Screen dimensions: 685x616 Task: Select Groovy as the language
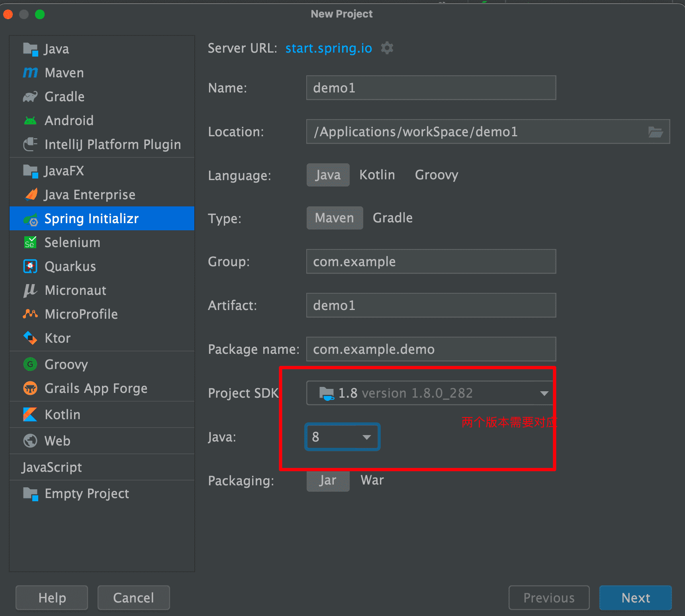point(436,175)
